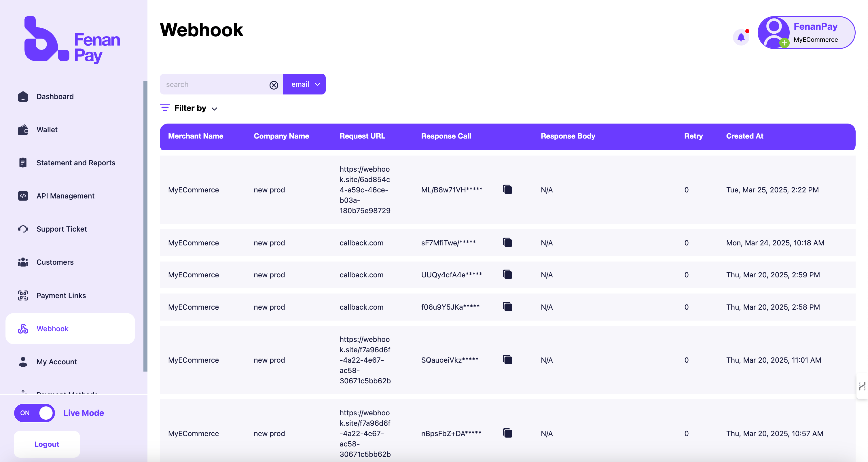This screenshot has height=462, width=868.
Task: Click the Live Mode label
Action: tap(84, 413)
